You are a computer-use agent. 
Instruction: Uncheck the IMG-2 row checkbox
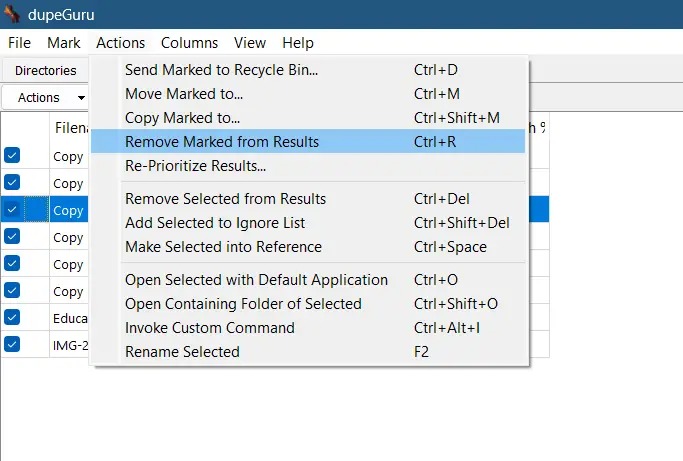(x=12, y=344)
